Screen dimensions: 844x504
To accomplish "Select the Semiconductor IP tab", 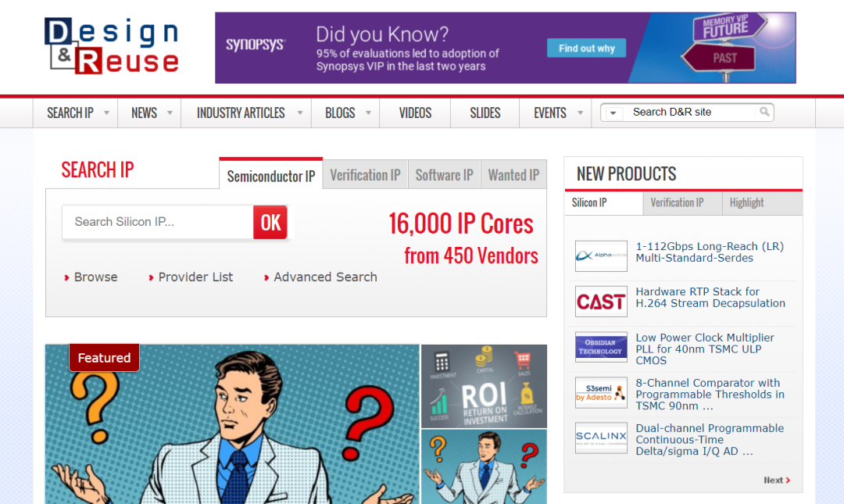I will [x=270, y=174].
